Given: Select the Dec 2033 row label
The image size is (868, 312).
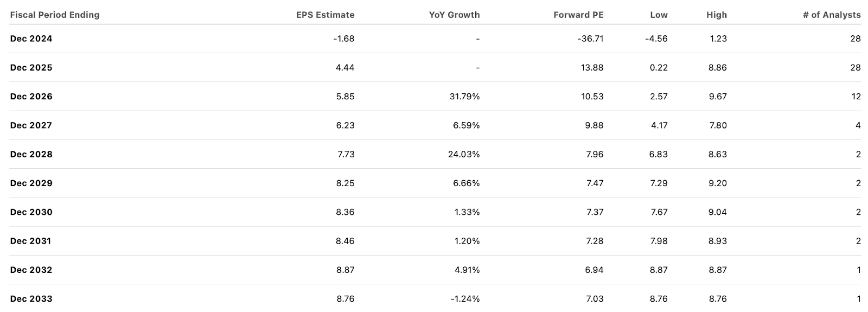Looking at the screenshot, I should (31, 298).
